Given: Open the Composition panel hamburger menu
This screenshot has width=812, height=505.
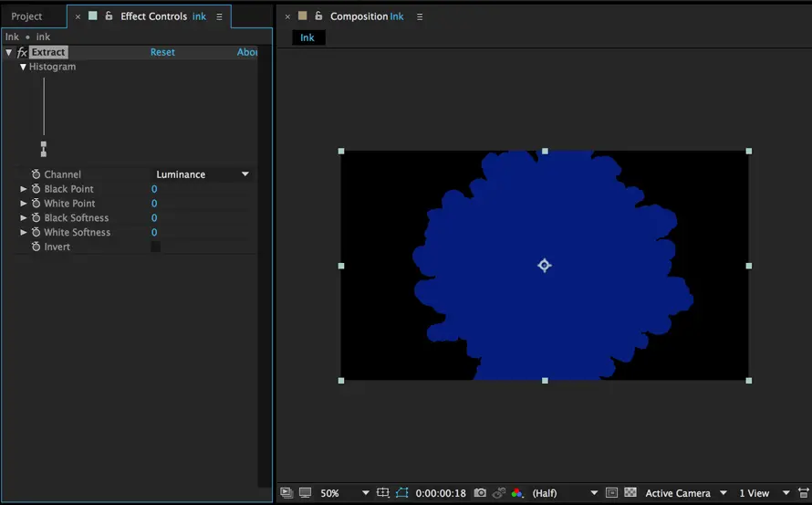Looking at the screenshot, I should pos(420,16).
